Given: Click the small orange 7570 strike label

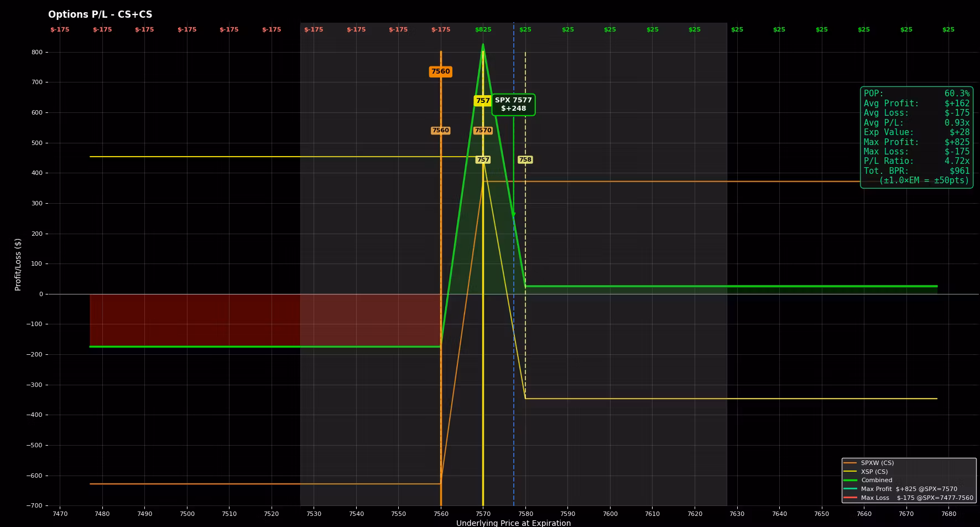Looking at the screenshot, I should coord(483,131).
